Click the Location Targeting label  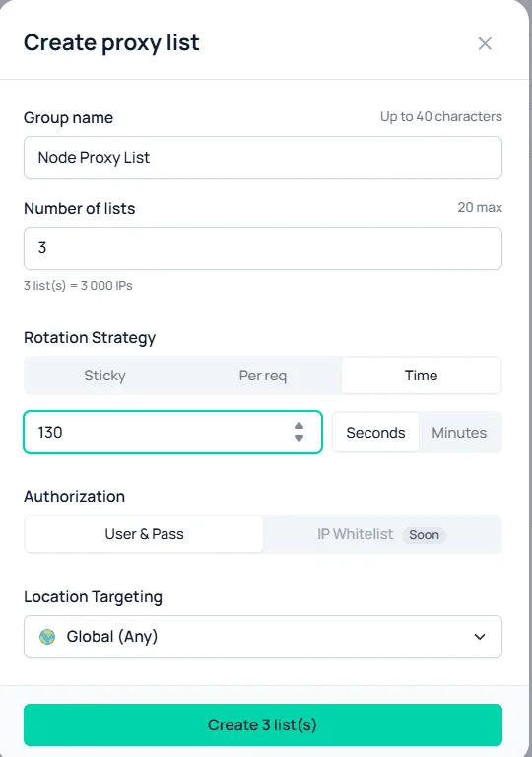pos(93,597)
